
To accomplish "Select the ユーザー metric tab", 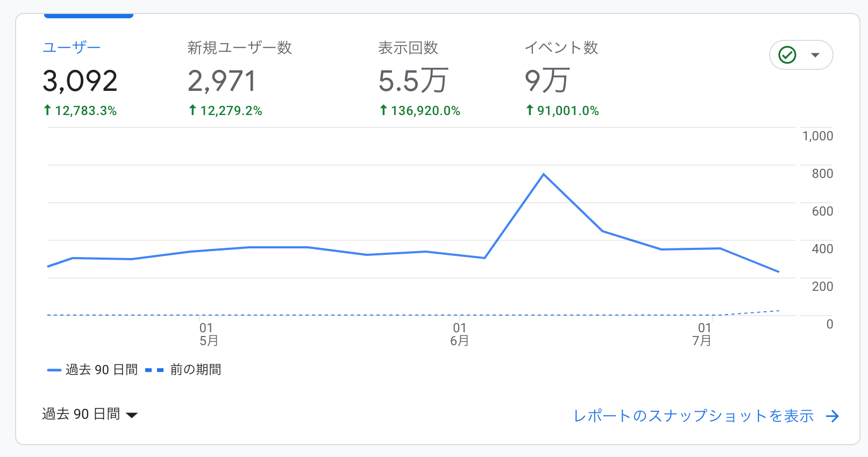I will pyautogui.click(x=72, y=48).
